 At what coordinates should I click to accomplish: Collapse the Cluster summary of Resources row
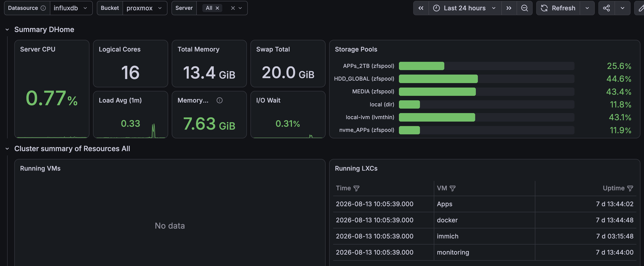tap(7, 149)
